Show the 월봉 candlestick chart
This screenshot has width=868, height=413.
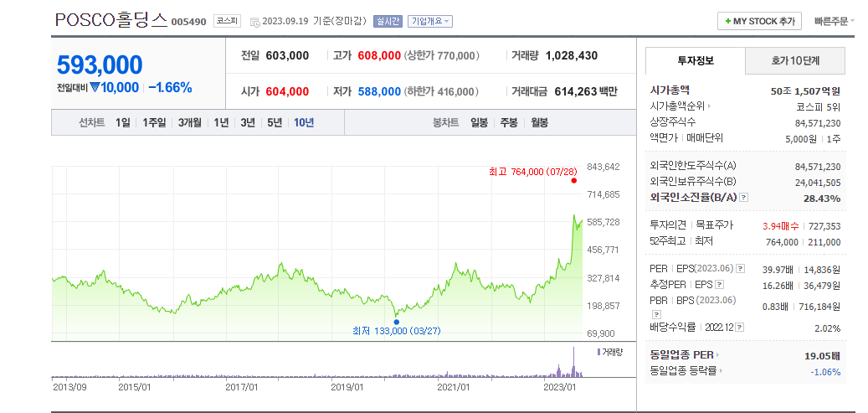[x=539, y=123]
